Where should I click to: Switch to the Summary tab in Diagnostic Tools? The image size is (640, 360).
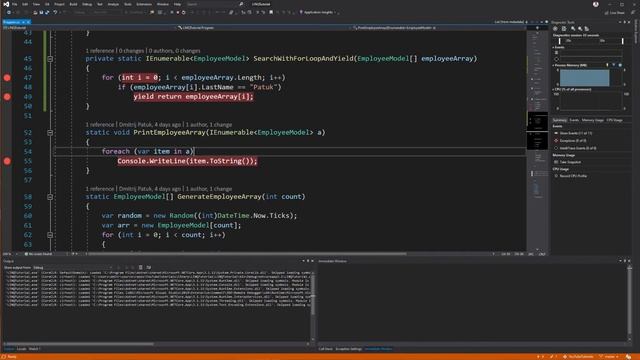(x=560, y=120)
